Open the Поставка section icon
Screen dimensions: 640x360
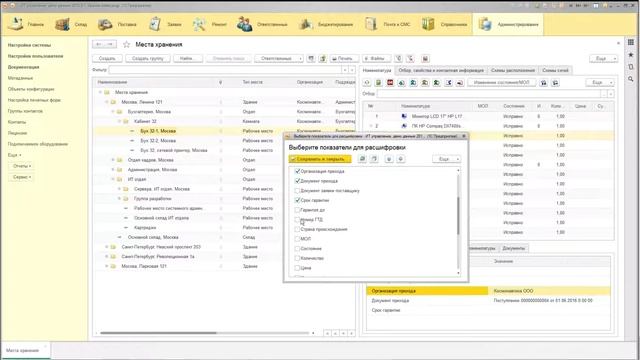click(105, 24)
